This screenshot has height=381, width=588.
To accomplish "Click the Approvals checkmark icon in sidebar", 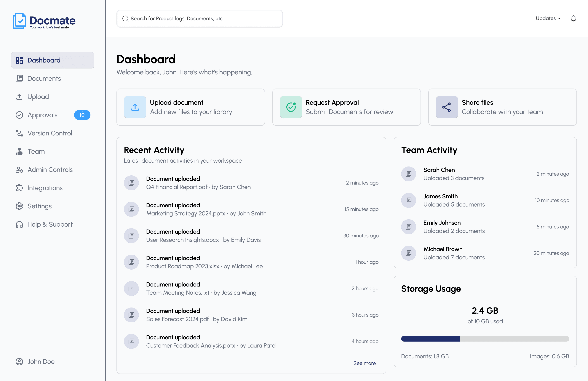I will tap(19, 115).
